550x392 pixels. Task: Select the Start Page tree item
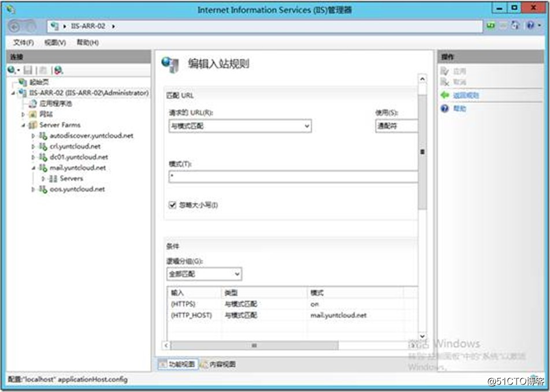tap(39, 82)
